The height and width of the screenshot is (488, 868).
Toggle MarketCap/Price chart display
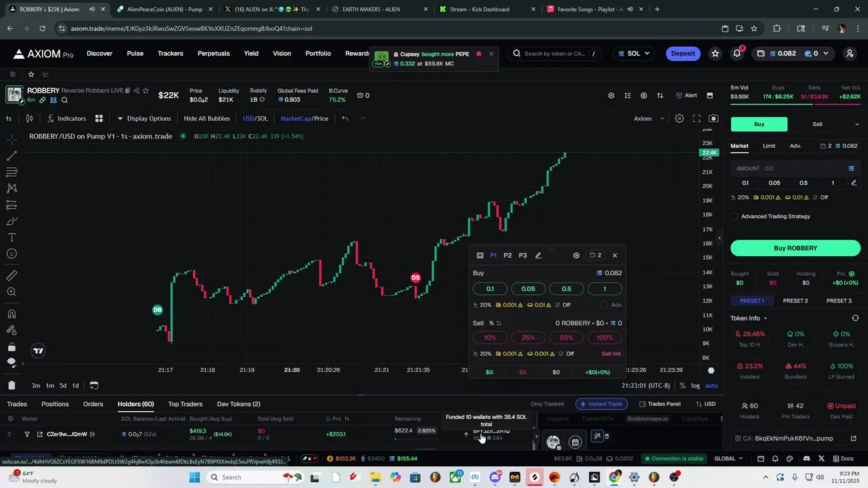coord(304,119)
